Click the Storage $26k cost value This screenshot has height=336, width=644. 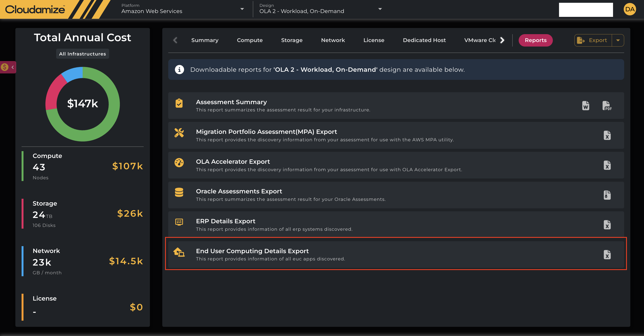(x=130, y=213)
